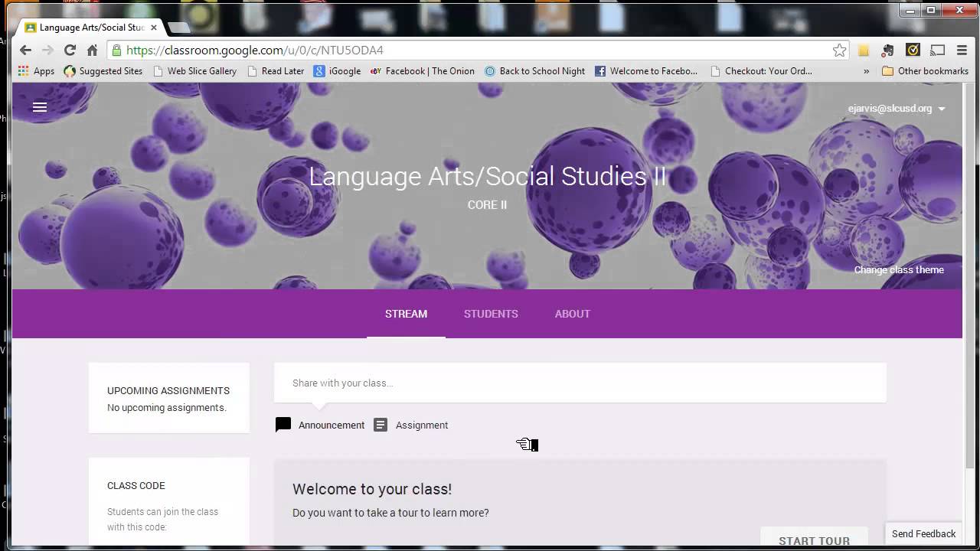Show more bookmarks with the chevron
Viewport: 980px width, 551px height.
pyautogui.click(x=867, y=71)
